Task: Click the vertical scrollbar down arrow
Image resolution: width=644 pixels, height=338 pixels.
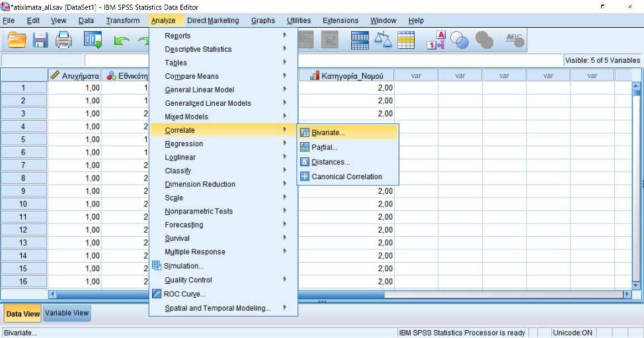Action: pyautogui.click(x=636, y=285)
